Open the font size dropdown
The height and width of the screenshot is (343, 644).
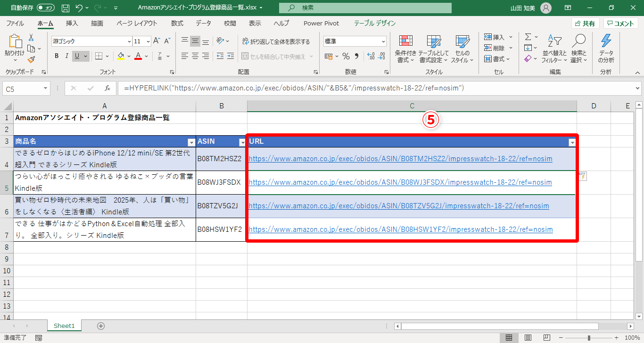point(148,41)
